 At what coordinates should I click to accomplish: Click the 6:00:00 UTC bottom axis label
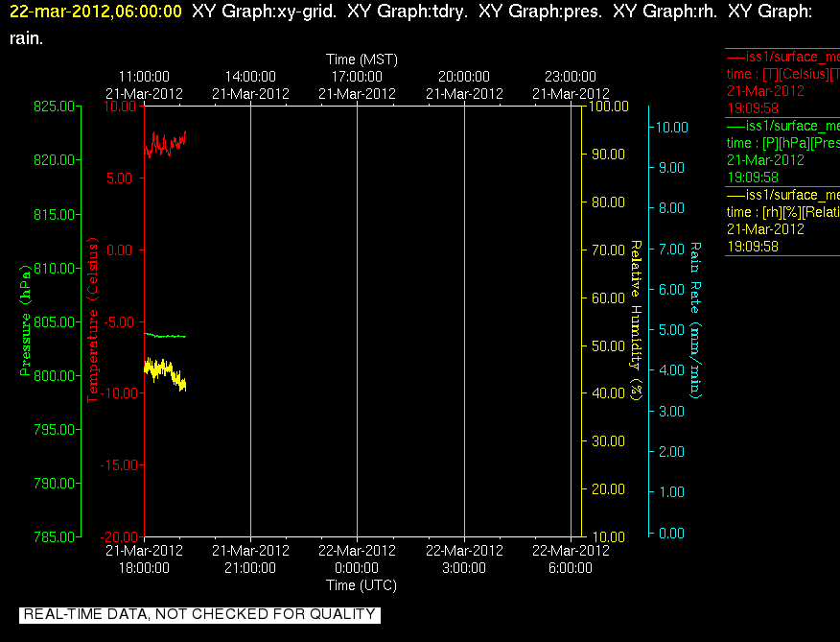[x=571, y=568]
